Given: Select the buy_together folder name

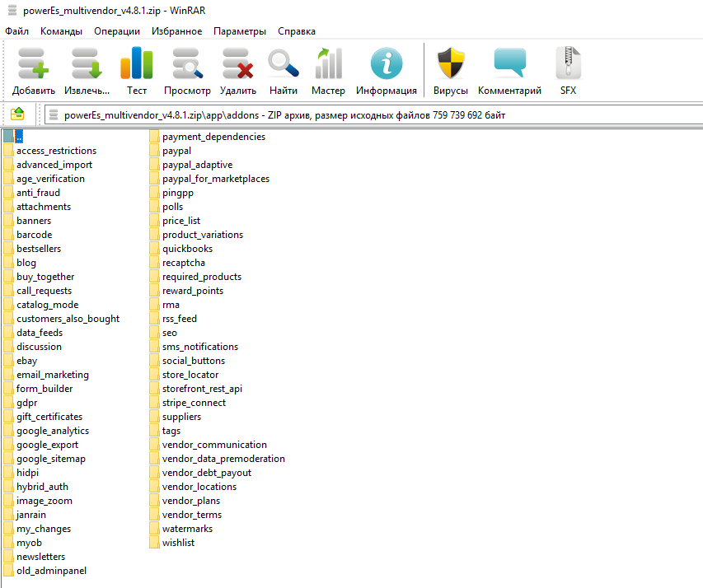Looking at the screenshot, I should pyautogui.click(x=45, y=277).
